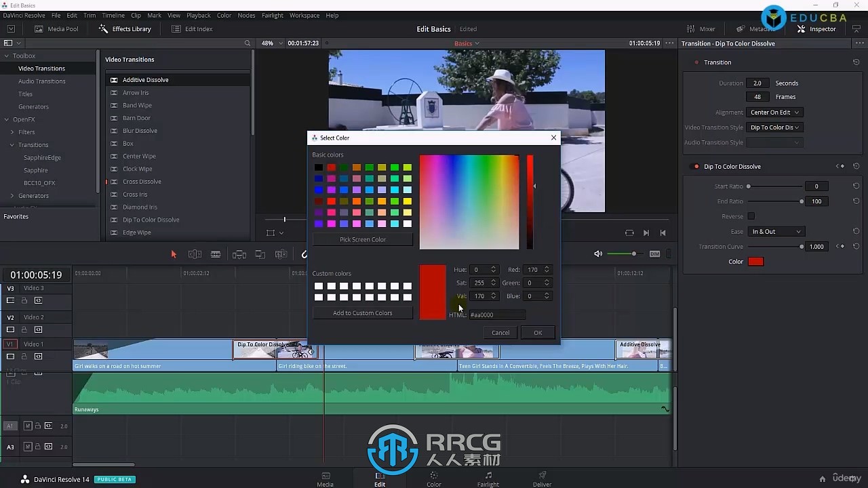Image resolution: width=868 pixels, height=488 pixels.
Task: Toggle the Transition section enable dot
Action: click(696, 62)
